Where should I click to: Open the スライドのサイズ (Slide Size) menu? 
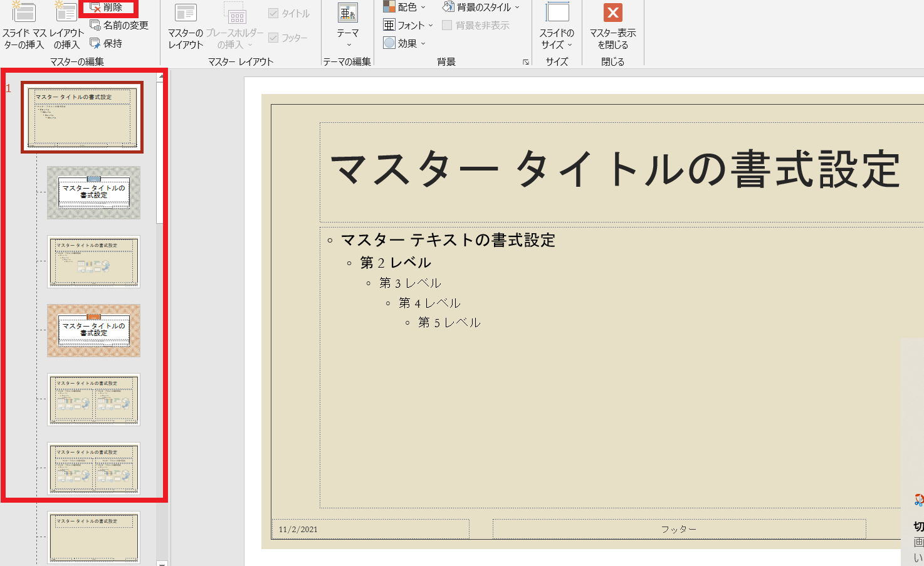tap(557, 25)
